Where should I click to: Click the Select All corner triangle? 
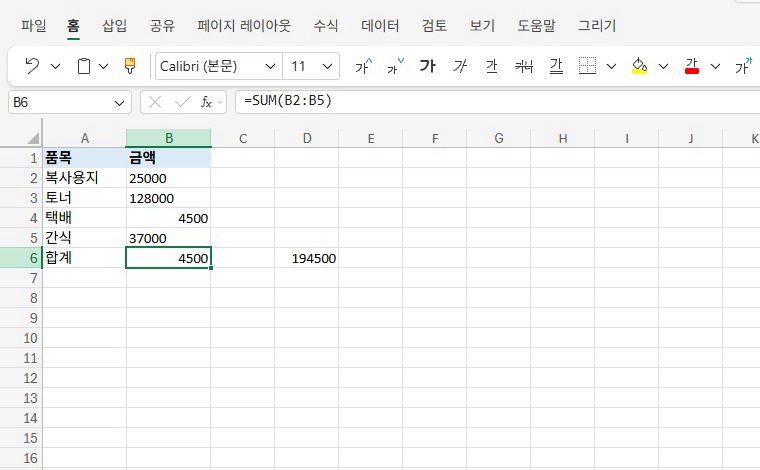point(32,139)
